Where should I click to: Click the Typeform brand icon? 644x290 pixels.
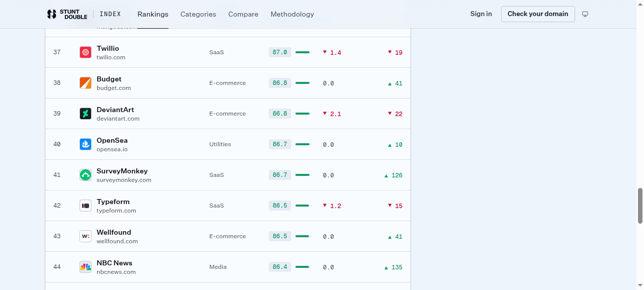tap(86, 206)
